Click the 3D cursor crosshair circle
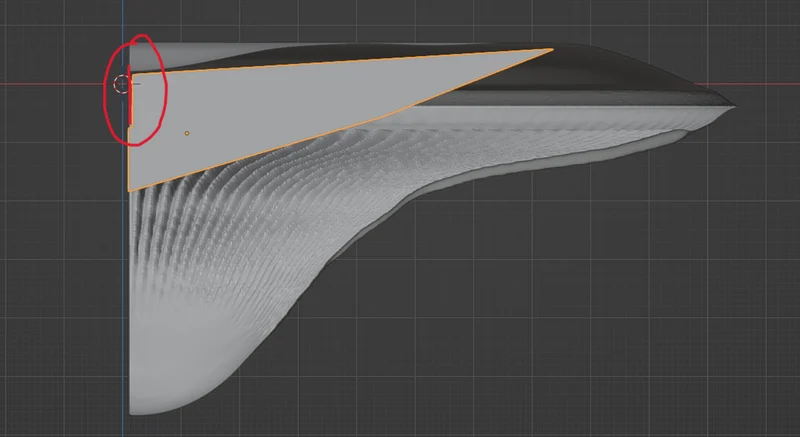The height and width of the screenshot is (437, 800). [x=122, y=84]
